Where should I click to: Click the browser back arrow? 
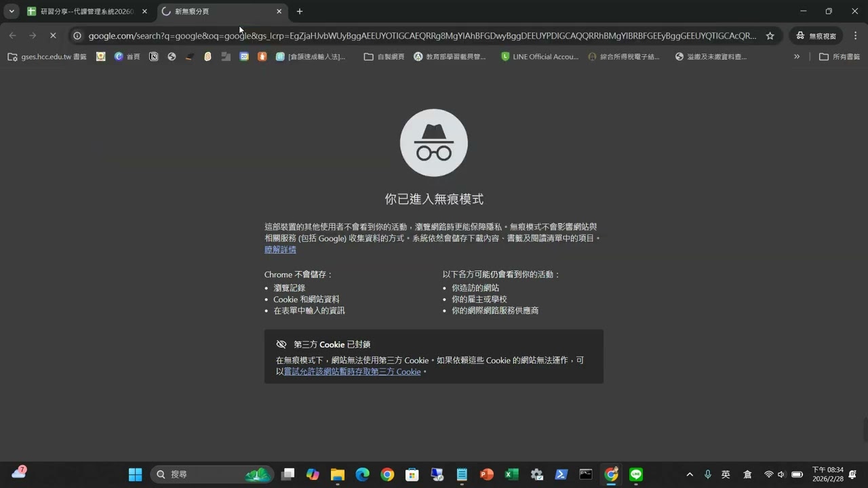pos(12,36)
